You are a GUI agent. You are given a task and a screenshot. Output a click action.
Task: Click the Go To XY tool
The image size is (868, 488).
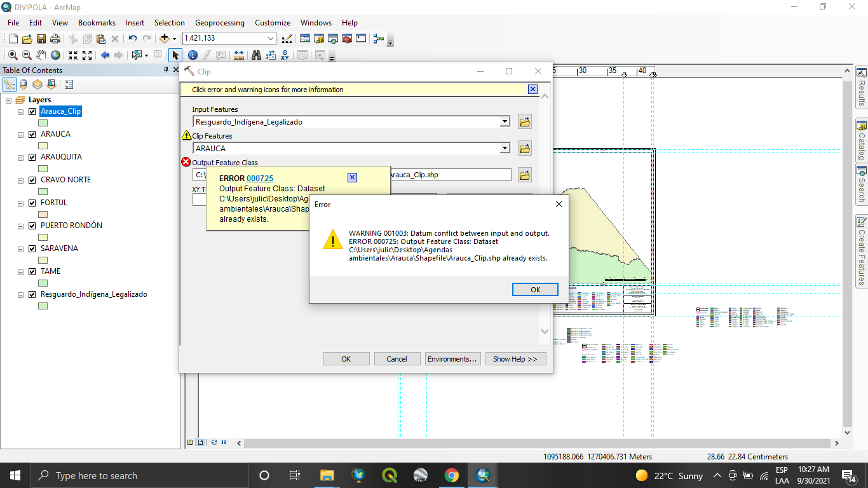click(x=285, y=55)
